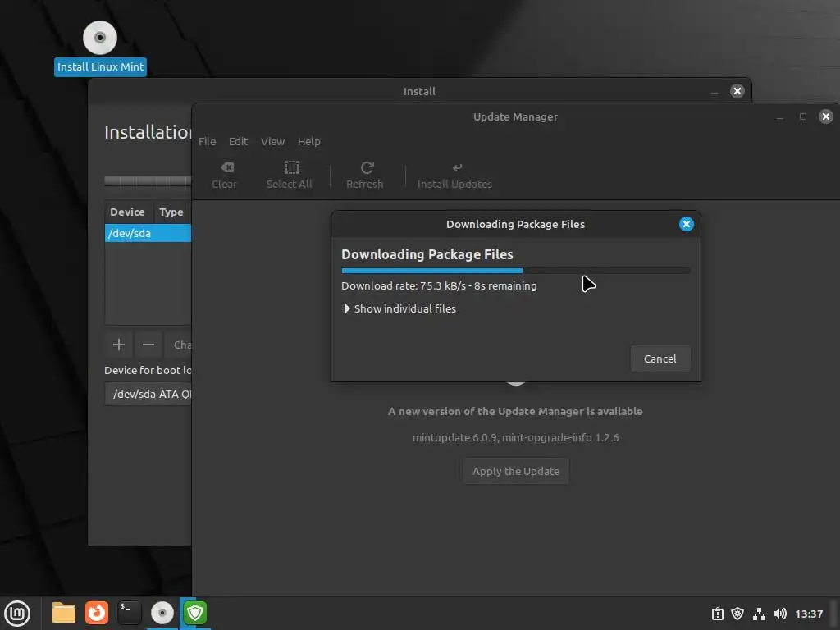Open the View menu in Update Manager
The width and height of the screenshot is (840, 630).
(x=272, y=141)
